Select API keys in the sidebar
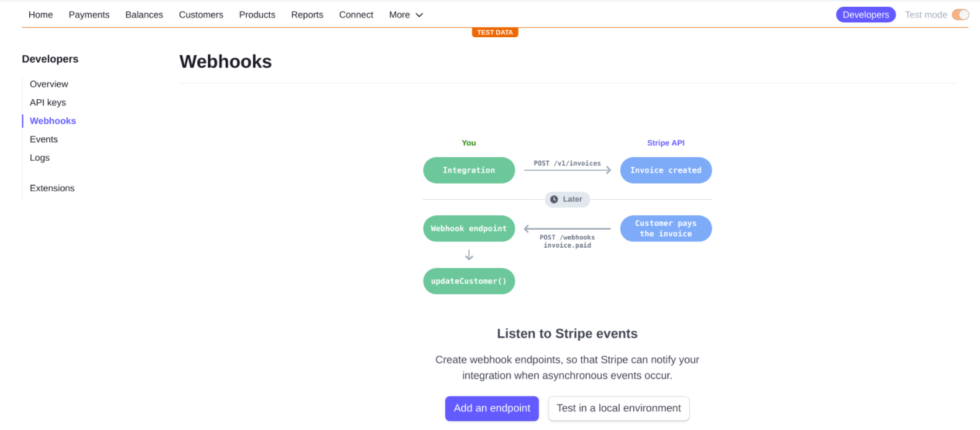This screenshot has height=430, width=980. click(48, 102)
